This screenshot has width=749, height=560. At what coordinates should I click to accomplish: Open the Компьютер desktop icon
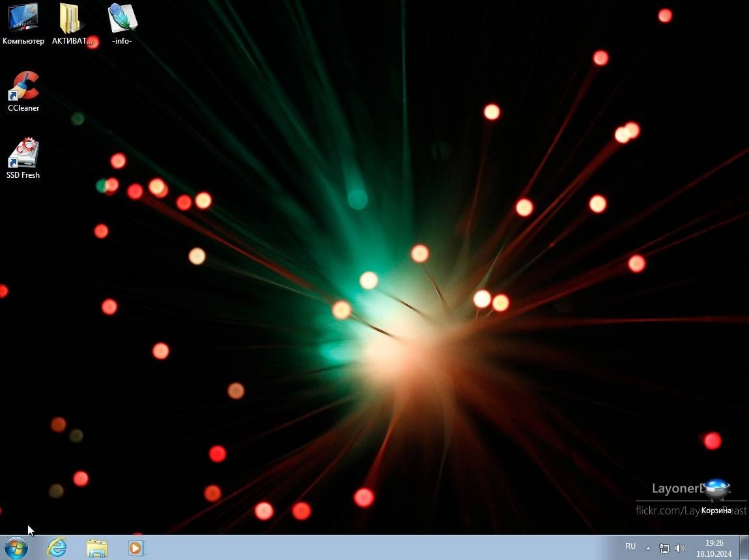tap(23, 24)
